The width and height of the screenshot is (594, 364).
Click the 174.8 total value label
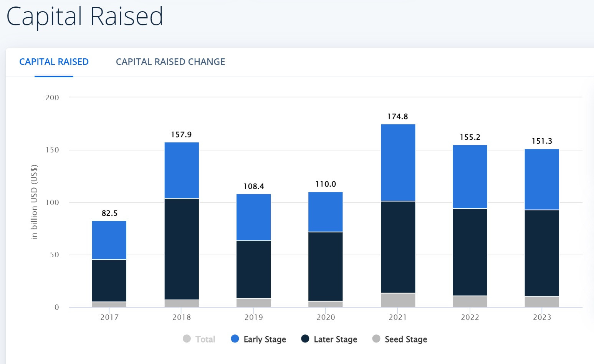tap(397, 116)
